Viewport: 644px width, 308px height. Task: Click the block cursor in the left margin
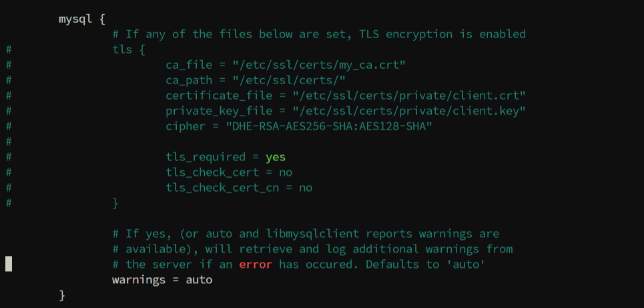(9, 264)
